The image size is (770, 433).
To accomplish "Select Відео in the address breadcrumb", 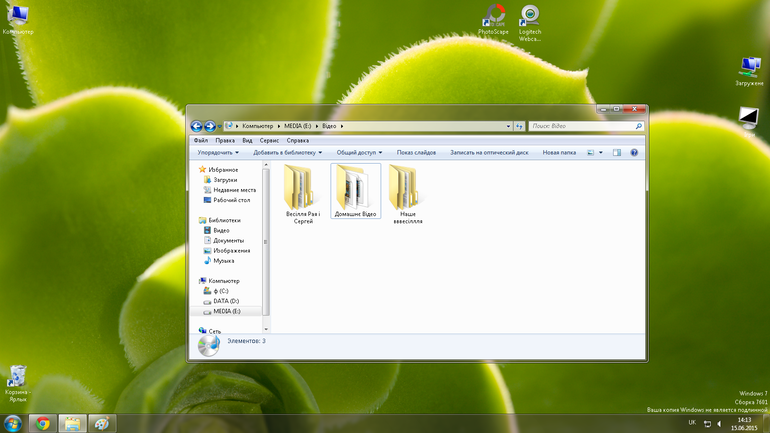I will tap(329, 126).
